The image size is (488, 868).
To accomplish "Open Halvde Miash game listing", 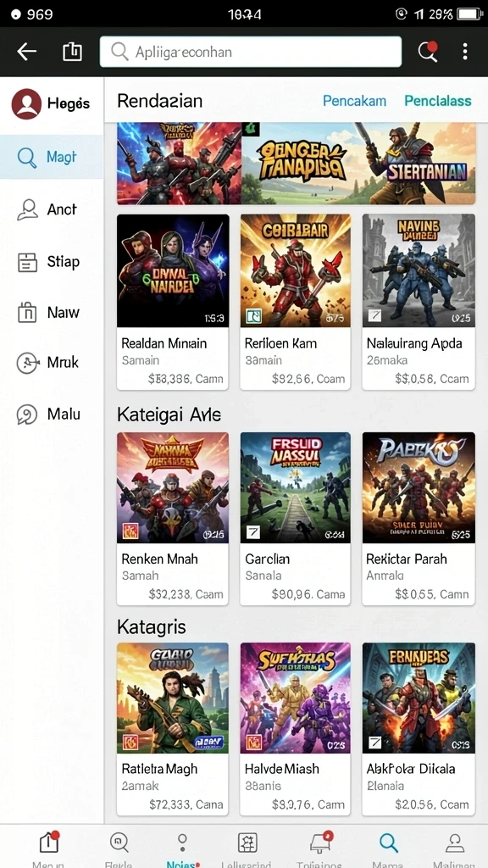I will pyautogui.click(x=295, y=729).
